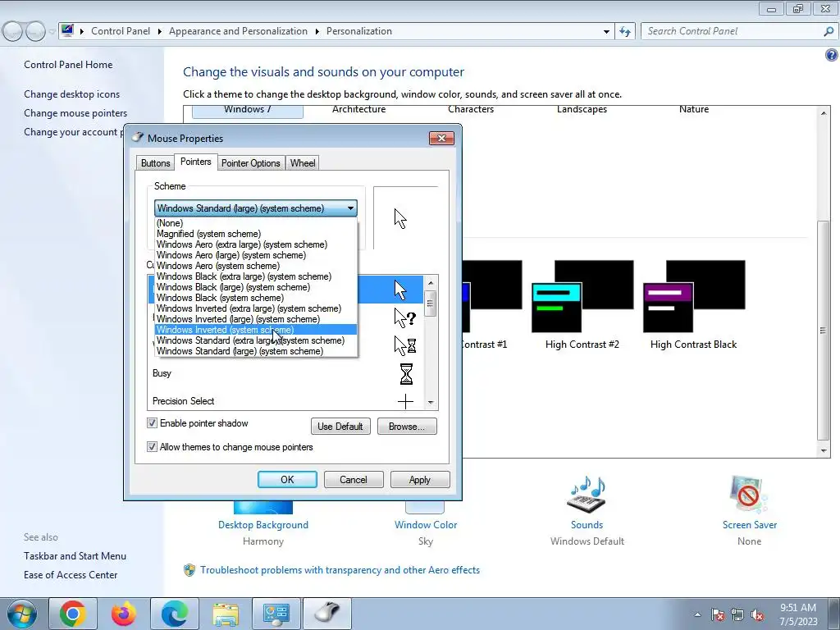
Task: Open address bar history dropdown arrow
Action: click(606, 32)
